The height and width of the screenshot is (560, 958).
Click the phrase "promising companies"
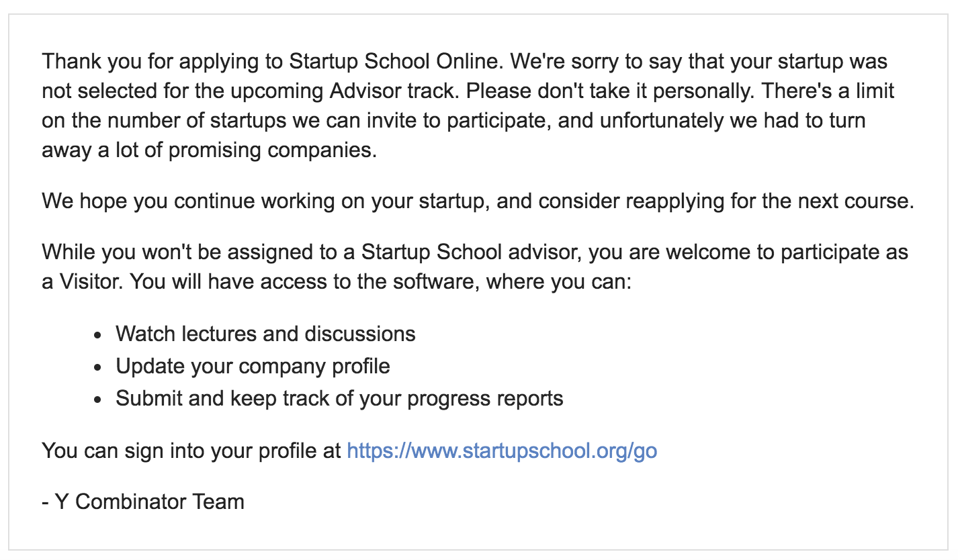tap(272, 150)
